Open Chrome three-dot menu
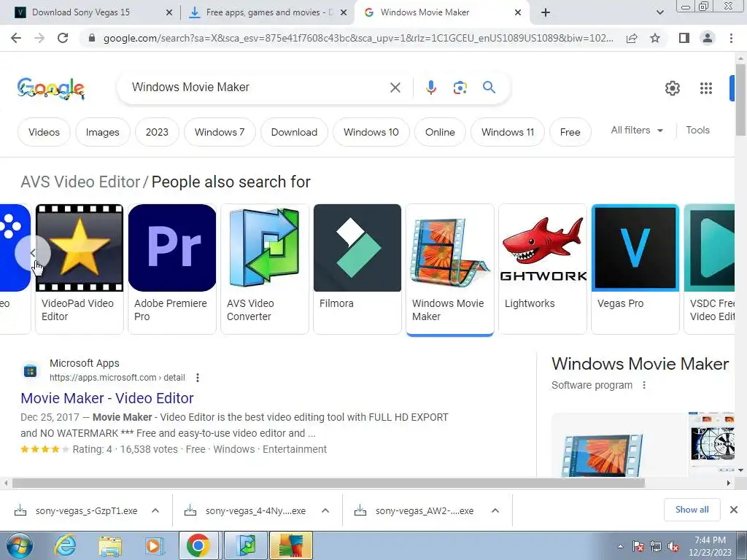The image size is (747, 560). pos(731,38)
